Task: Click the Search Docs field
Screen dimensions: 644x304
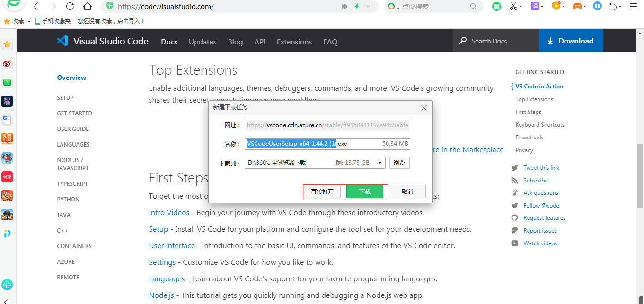Action: [x=496, y=41]
